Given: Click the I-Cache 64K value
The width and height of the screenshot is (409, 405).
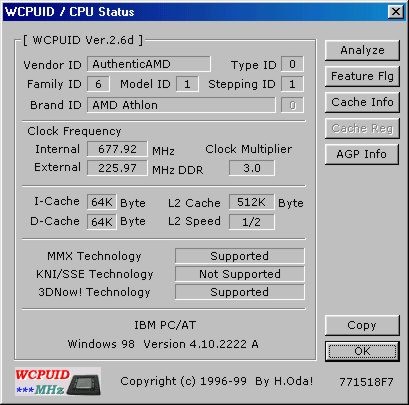Looking at the screenshot, I should coord(102,202).
